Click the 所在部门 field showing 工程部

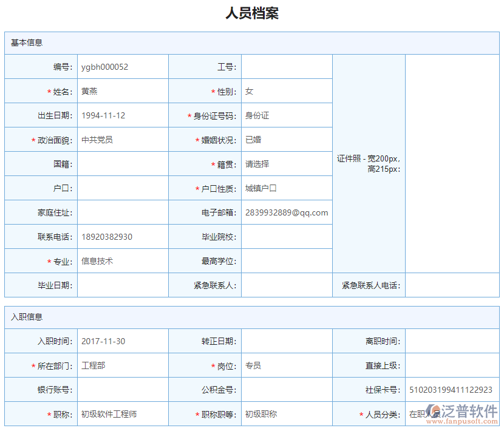121,365
